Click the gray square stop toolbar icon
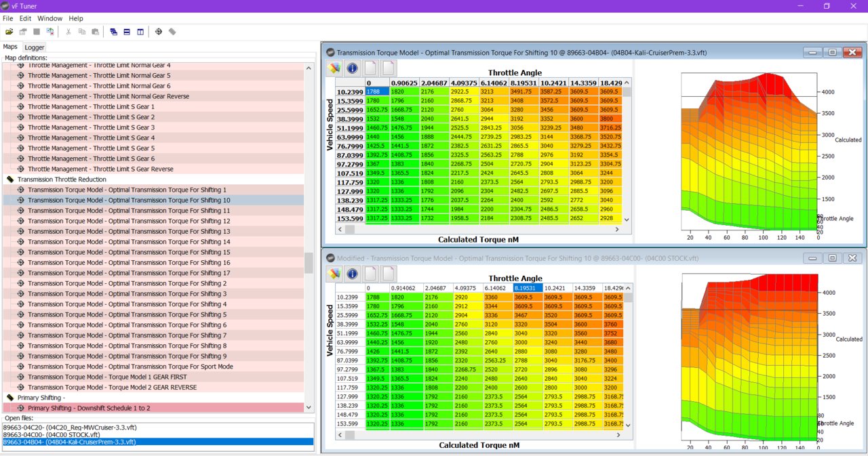868x456 pixels. (37, 32)
